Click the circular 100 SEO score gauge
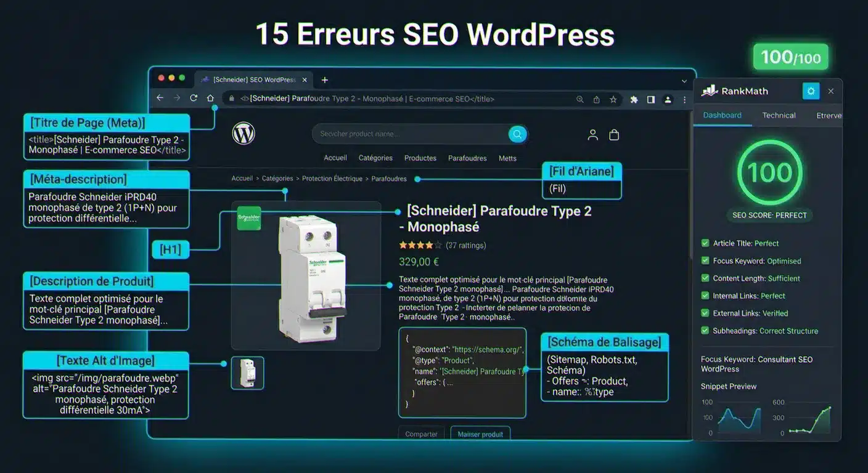 769,172
